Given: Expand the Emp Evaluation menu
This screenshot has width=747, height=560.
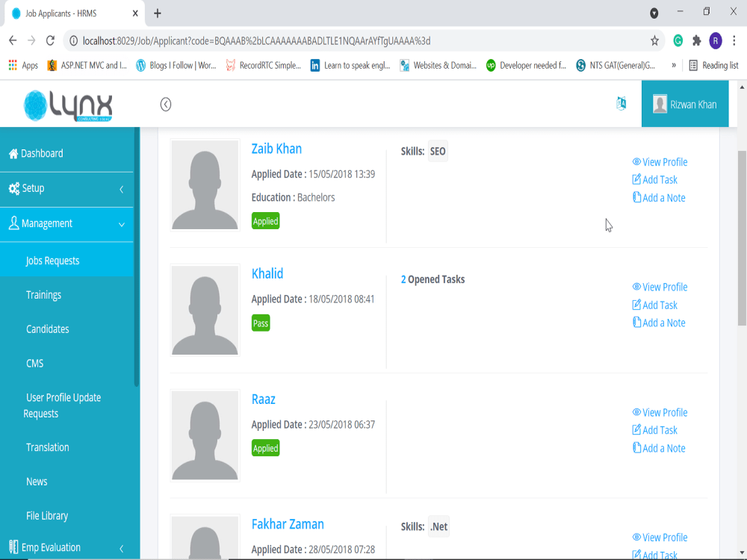Looking at the screenshot, I should (x=66, y=547).
